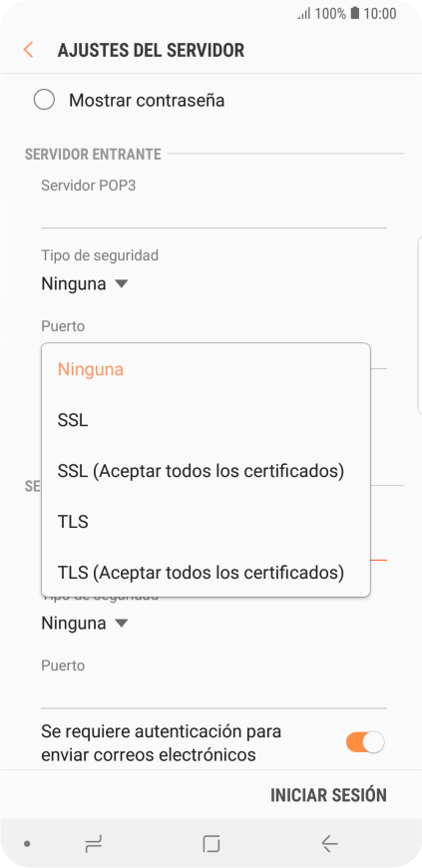Viewport: 422px width, 868px height.
Task: Enable the Mostrar contraseña radio button
Action: 44,100
